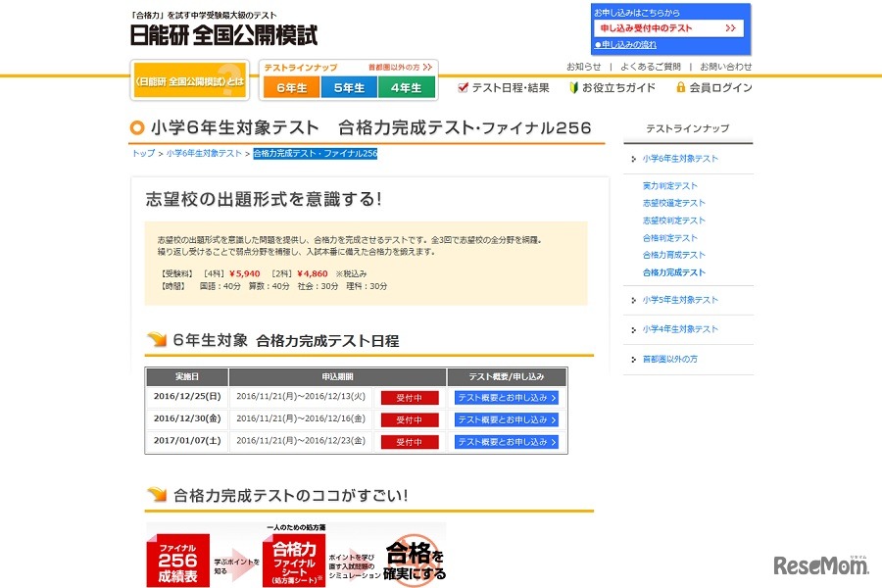Open sidebar link 実力判定テスト
The width and height of the screenshot is (882, 588).
[x=670, y=185]
